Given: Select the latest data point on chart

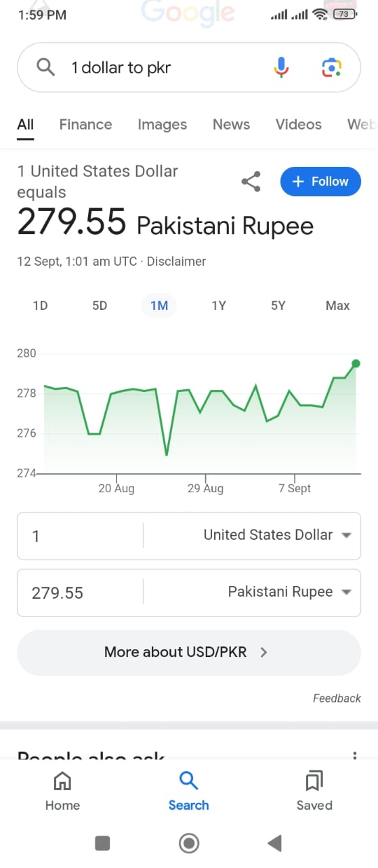Looking at the screenshot, I should (x=356, y=364).
